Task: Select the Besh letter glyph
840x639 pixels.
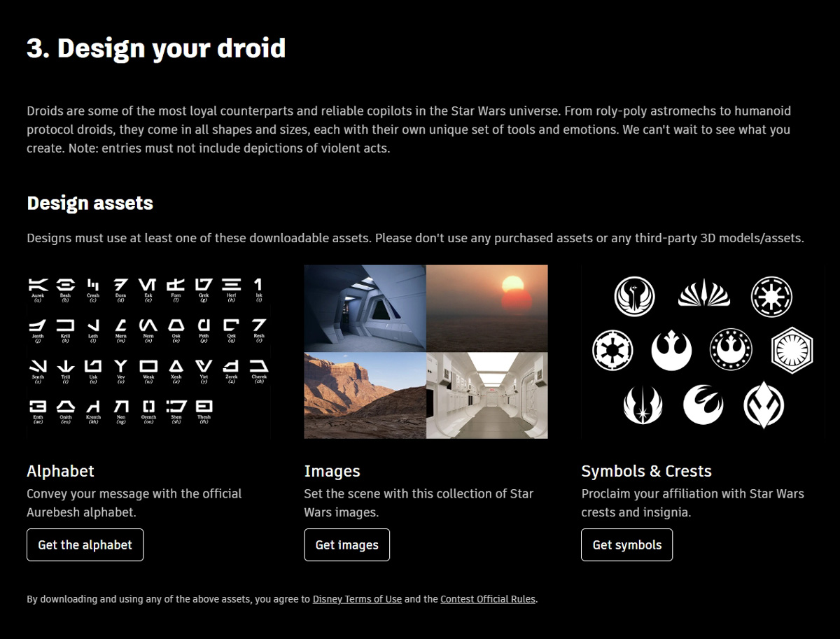Action: click(65, 285)
